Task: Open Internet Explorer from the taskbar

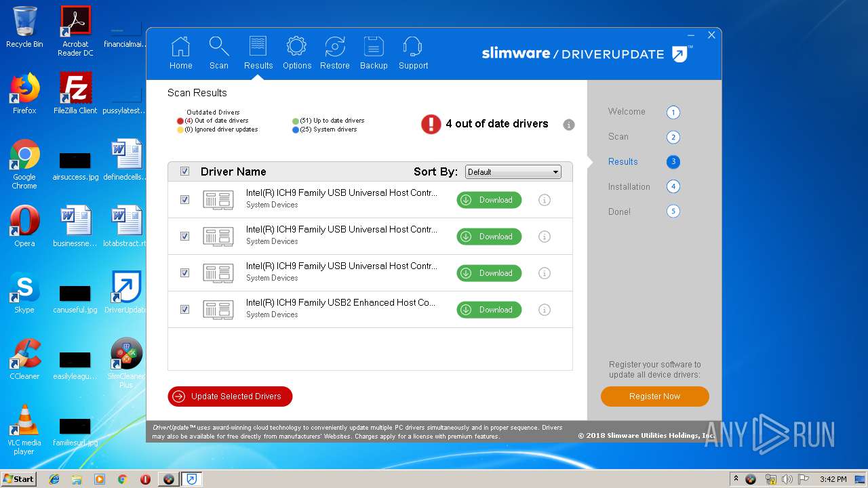Action: click(x=54, y=479)
